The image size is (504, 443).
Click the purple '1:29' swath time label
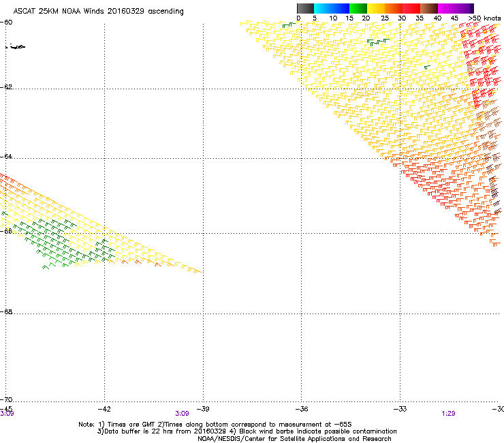tap(448, 414)
